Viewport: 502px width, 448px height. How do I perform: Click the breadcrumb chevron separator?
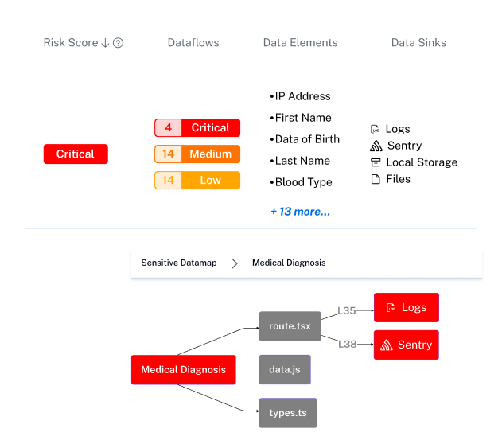coord(234,263)
